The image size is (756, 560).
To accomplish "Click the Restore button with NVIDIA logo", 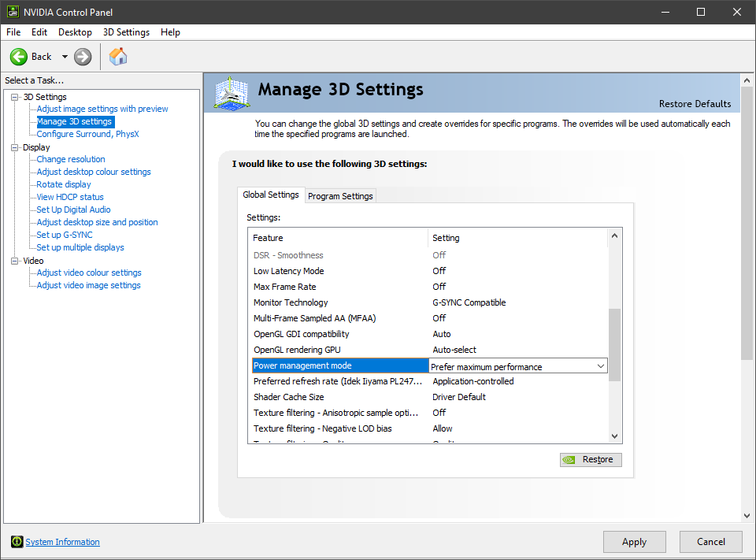I will (591, 460).
